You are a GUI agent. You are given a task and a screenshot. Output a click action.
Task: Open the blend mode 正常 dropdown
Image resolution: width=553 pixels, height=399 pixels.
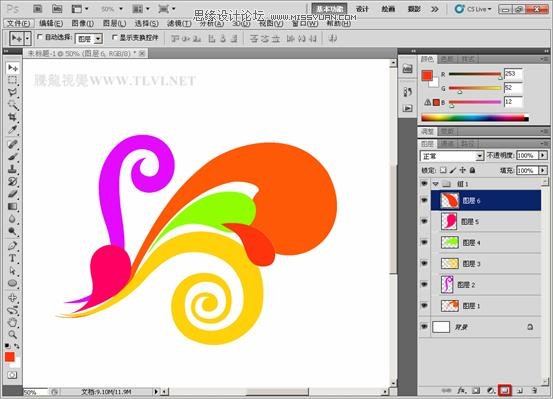(x=451, y=156)
